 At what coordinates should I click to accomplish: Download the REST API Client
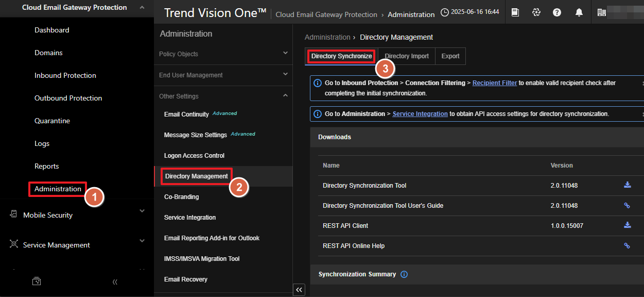pyautogui.click(x=627, y=225)
